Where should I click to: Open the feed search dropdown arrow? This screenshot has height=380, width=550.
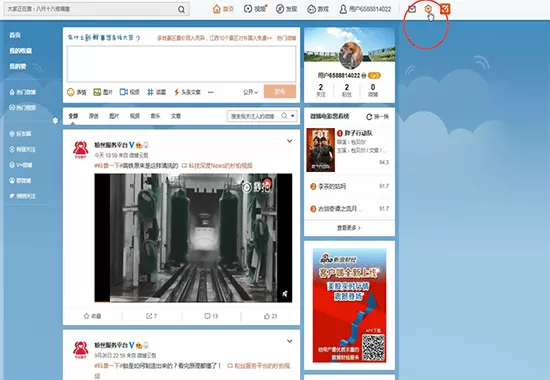(x=293, y=116)
